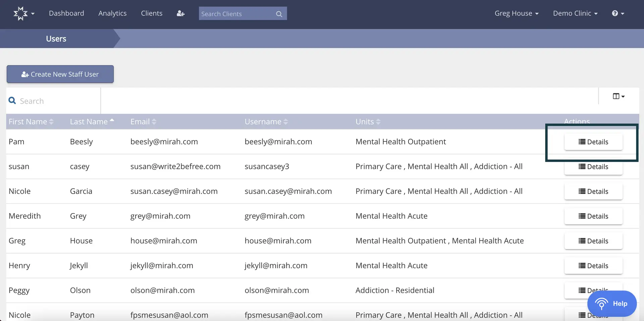This screenshot has width=644, height=321.
Task: Expand the Greg House user menu
Action: [x=517, y=13]
